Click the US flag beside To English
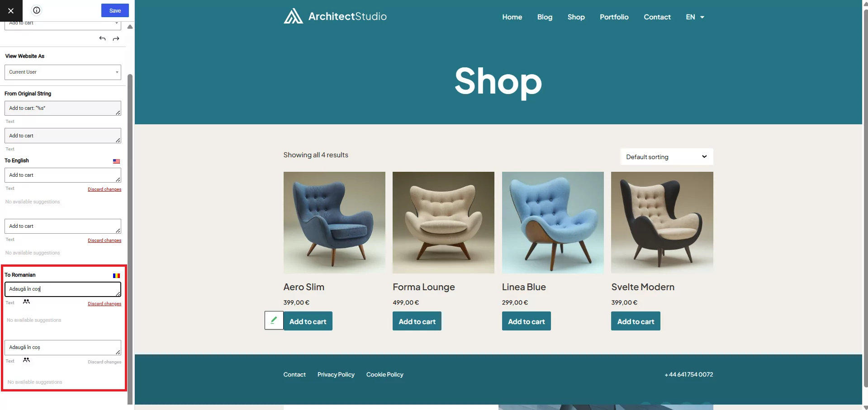Viewport: 868px width, 410px height. point(116,161)
